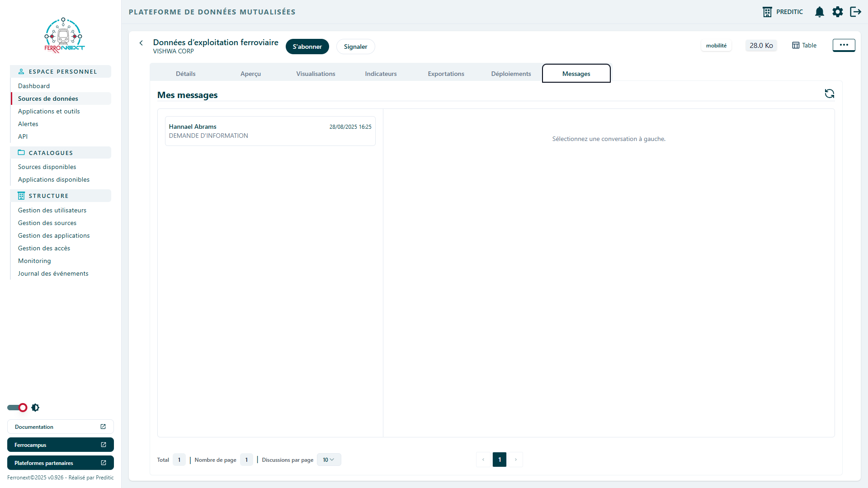Open the three-dots more options menu
The width and height of the screenshot is (868, 488).
pyautogui.click(x=844, y=45)
